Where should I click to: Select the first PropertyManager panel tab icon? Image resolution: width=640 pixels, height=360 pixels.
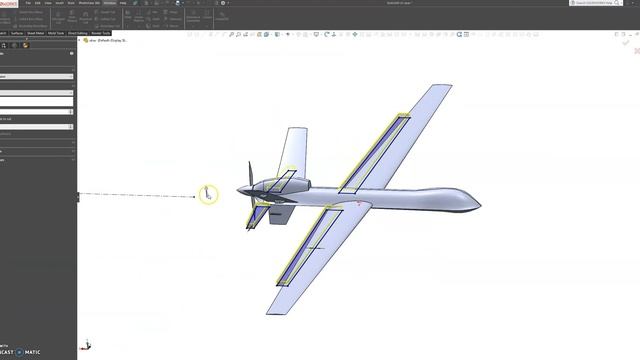pos(4,45)
